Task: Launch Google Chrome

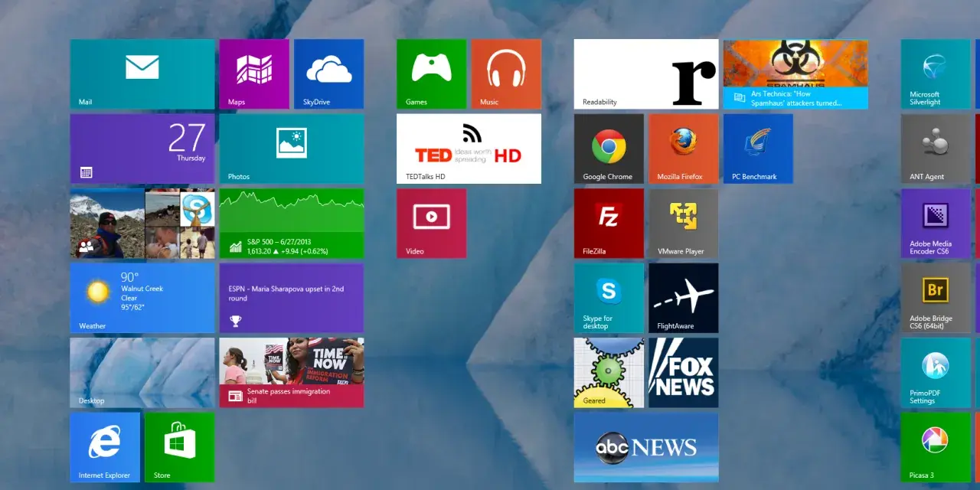Action: pos(609,149)
